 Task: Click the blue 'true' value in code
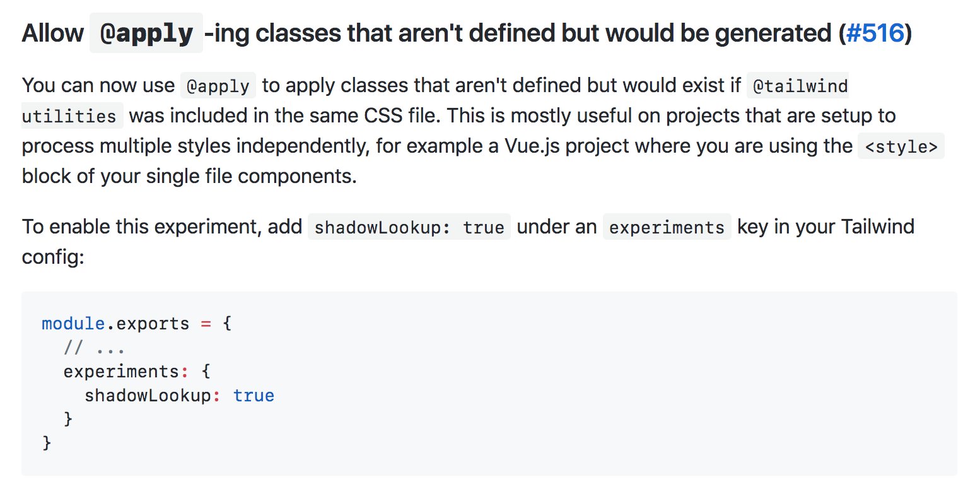pos(254,396)
